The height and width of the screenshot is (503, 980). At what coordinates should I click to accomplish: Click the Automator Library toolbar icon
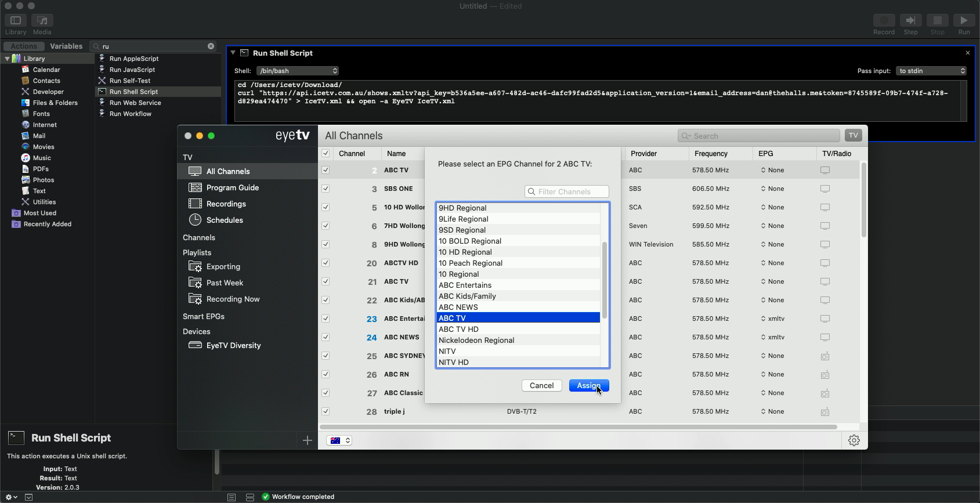click(x=16, y=21)
